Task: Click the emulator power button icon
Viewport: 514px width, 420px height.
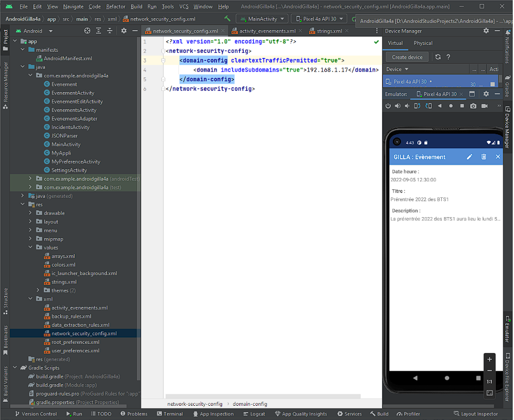Action: pos(388,106)
